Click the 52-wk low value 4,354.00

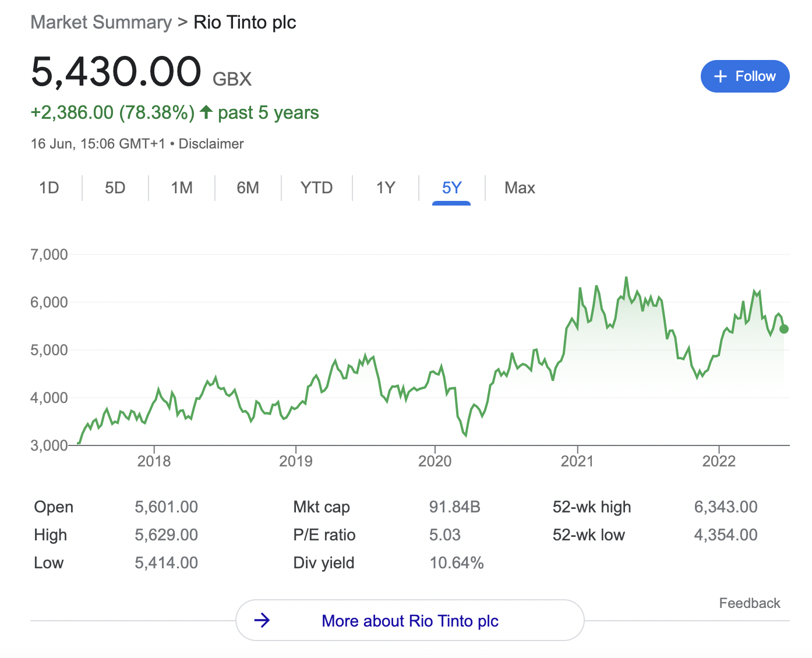tap(726, 535)
